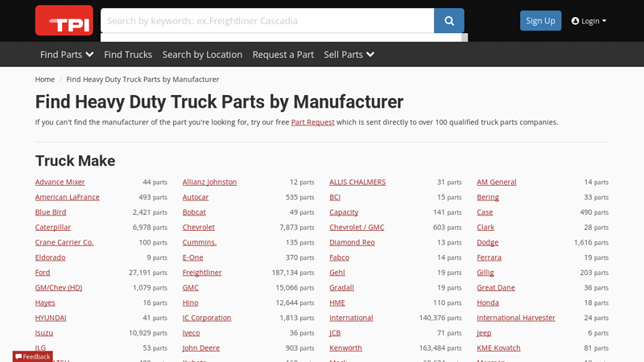This screenshot has width=644, height=362.
Task: Open Gehl parts
Action: pyautogui.click(x=337, y=273)
